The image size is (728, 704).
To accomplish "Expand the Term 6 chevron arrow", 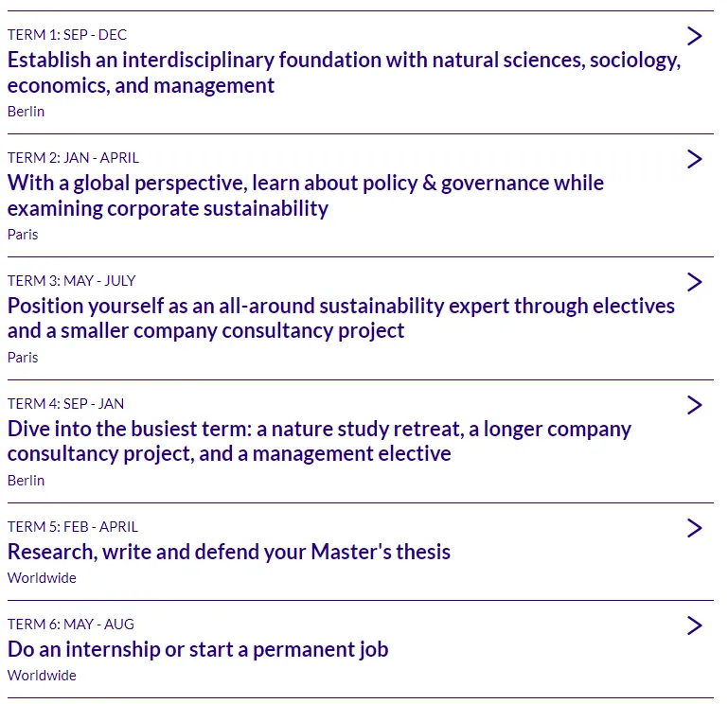I will (695, 625).
